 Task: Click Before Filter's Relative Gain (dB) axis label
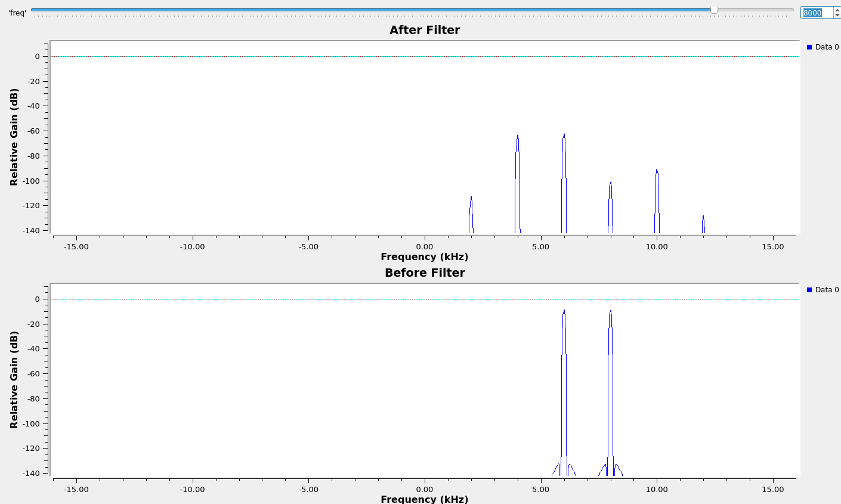14,379
